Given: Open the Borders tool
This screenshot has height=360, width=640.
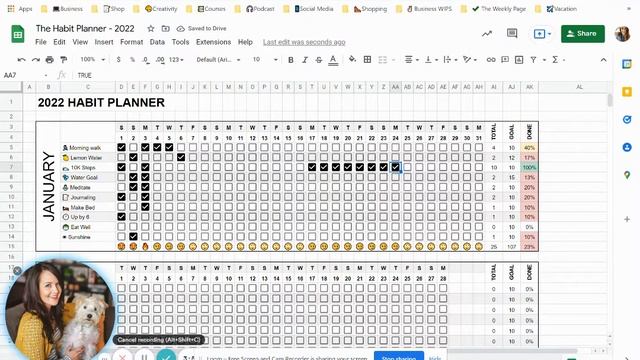Looking at the screenshot, I should pyautogui.click(x=367, y=60).
